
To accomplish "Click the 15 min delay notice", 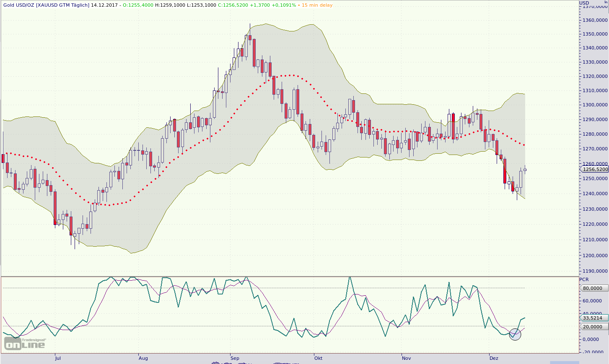I will 317,5.
